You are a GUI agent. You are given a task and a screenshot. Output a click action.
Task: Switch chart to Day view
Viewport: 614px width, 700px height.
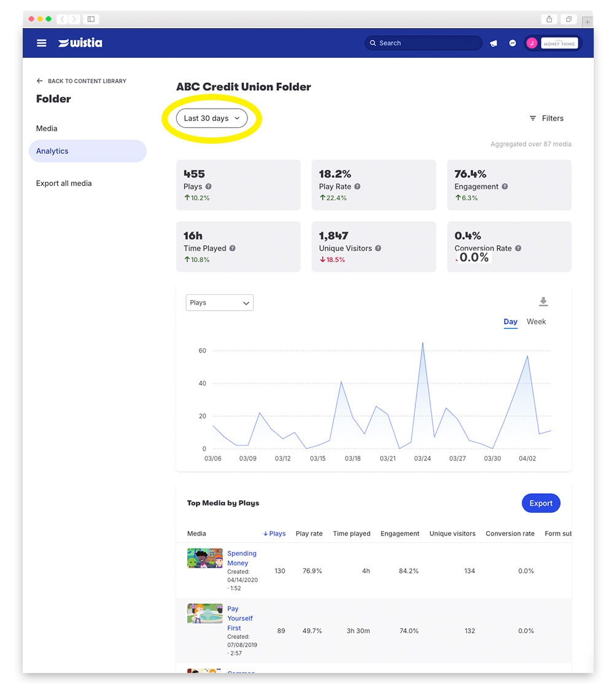tap(510, 322)
